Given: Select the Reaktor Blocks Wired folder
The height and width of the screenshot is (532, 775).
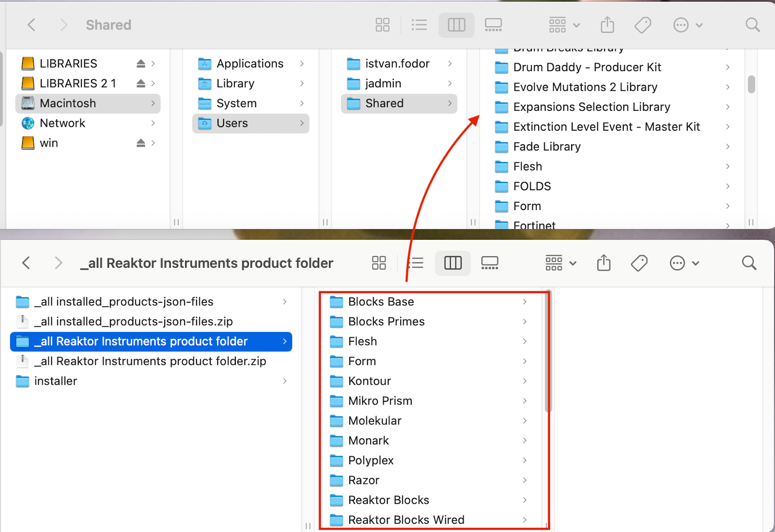Looking at the screenshot, I should [x=429, y=520].
